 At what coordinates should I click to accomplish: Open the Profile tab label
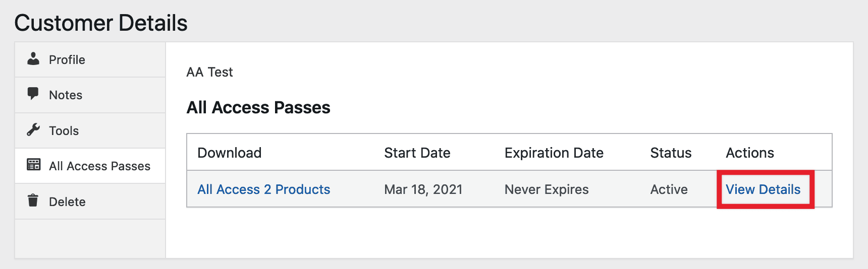point(67,60)
